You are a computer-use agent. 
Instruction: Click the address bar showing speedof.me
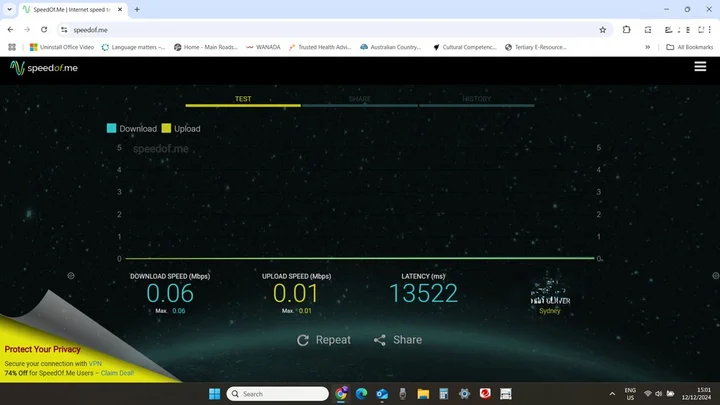pyautogui.click(x=300, y=30)
